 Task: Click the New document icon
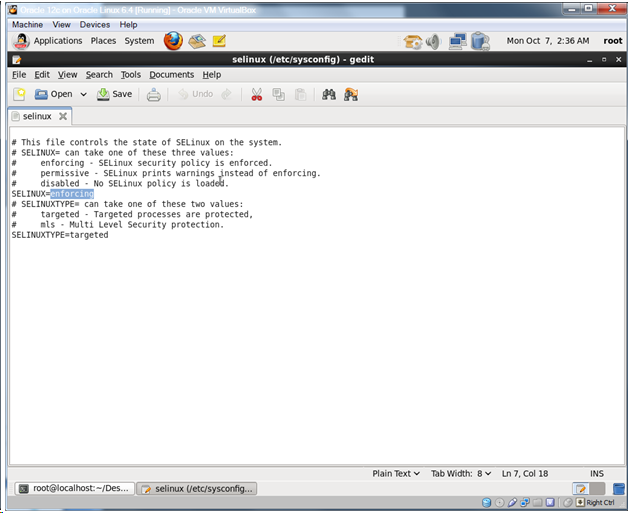(x=19, y=94)
